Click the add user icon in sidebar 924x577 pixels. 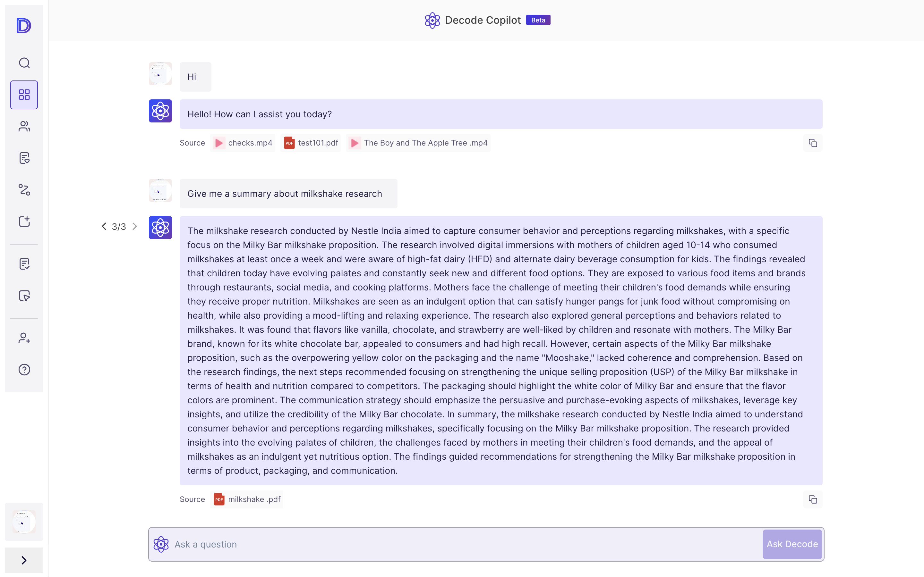coord(24,338)
